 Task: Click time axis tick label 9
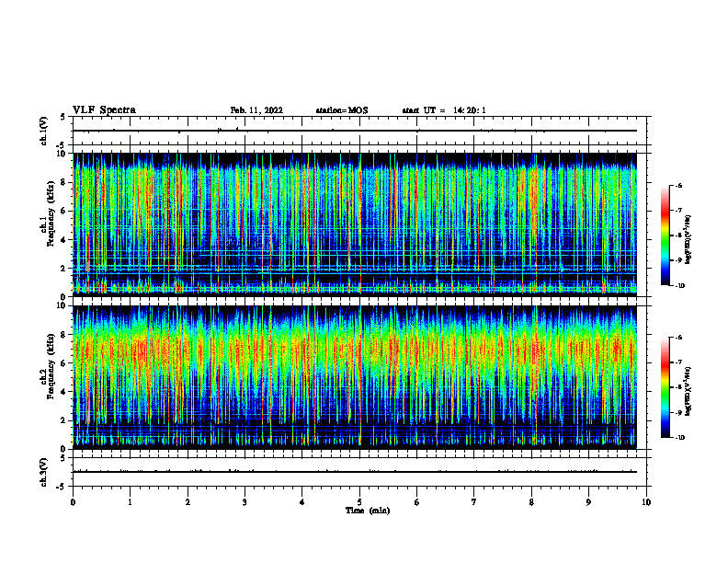(x=588, y=502)
